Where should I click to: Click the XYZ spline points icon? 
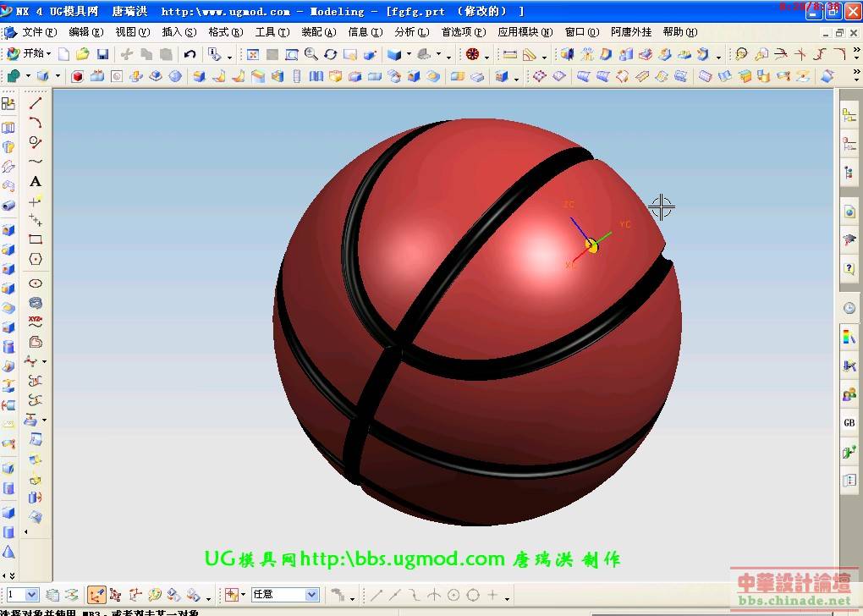coord(36,322)
